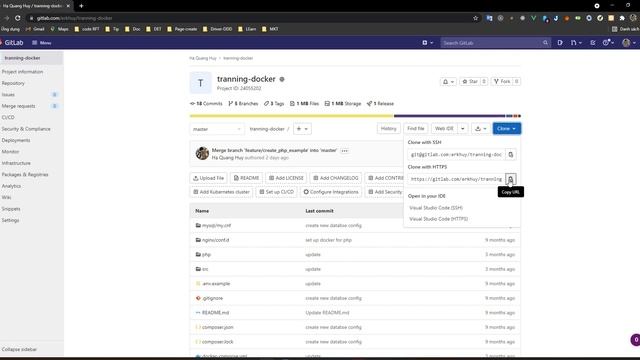
Task: Open the merge requests navbar dropdown
Action: [576, 42]
